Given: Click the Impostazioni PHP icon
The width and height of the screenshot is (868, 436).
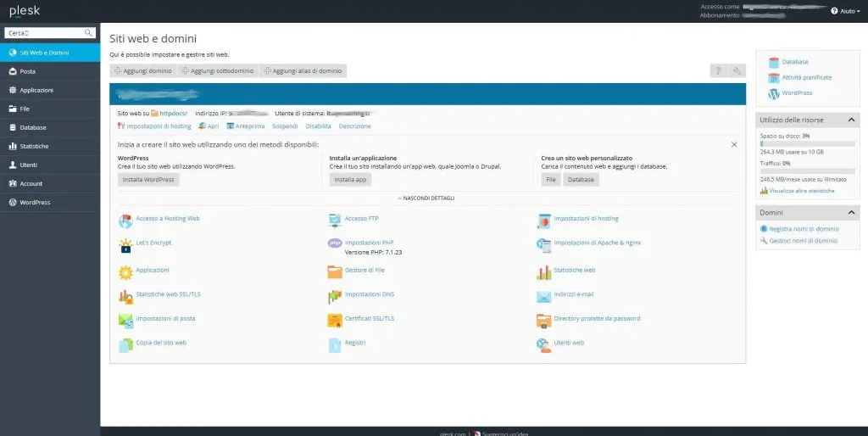Looking at the screenshot, I should pos(335,243).
